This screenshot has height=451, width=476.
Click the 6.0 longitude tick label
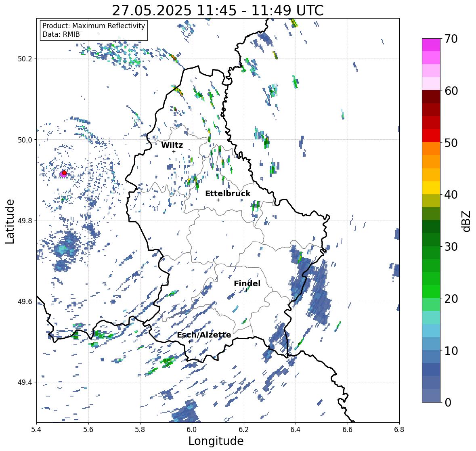192,430
